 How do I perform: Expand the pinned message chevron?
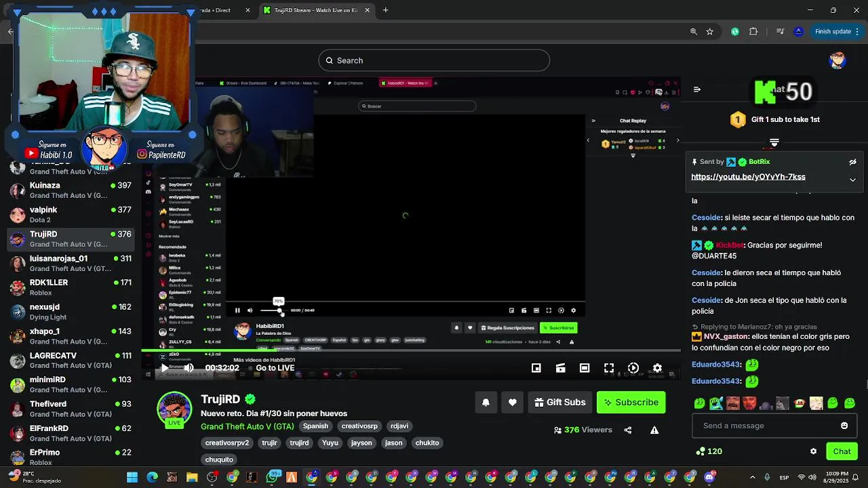click(x=852, y=180)
